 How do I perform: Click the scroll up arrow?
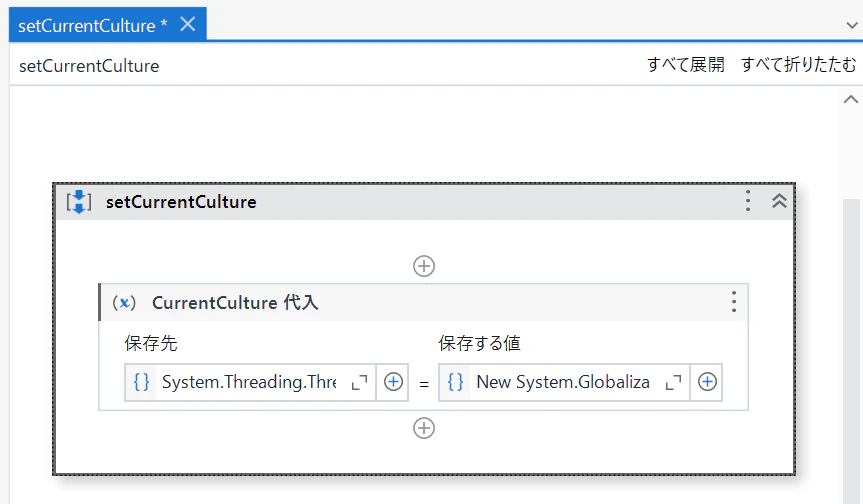[x=851, y=99]
